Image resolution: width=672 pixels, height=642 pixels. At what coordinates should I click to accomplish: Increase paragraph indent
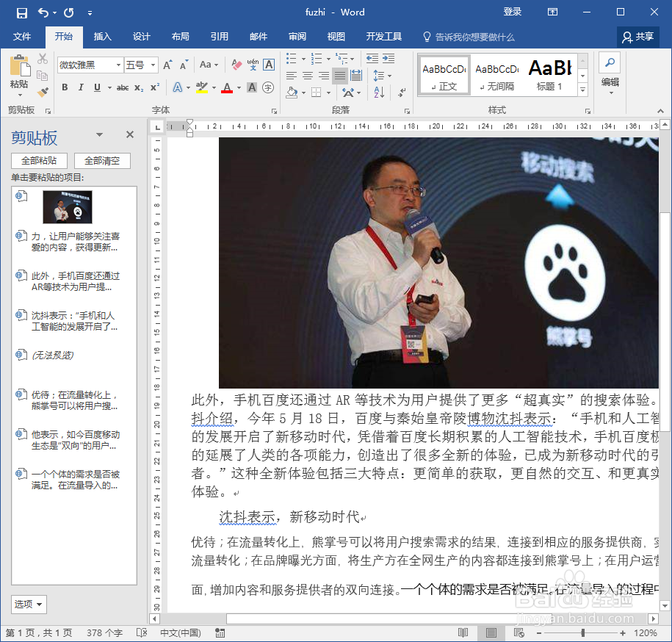389,59
